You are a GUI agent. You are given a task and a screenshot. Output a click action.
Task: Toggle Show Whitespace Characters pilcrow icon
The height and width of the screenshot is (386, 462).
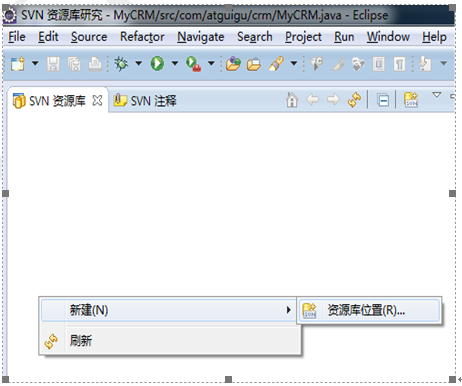click(399, 64)
